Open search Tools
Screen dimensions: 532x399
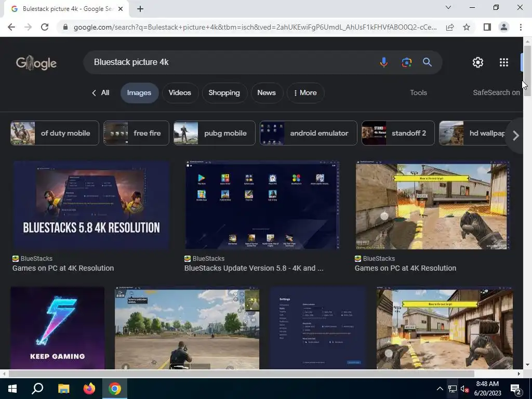pyautogui.click(x=418, y=92)
